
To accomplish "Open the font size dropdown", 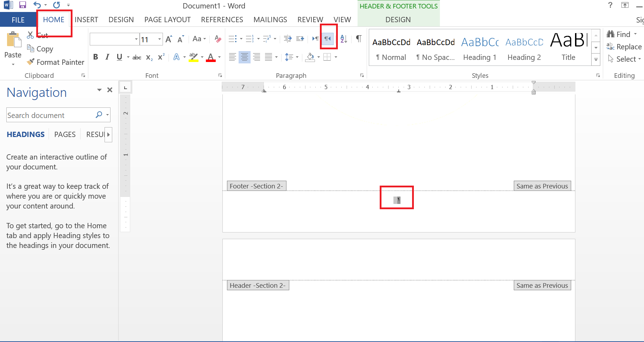I will click(159, 39).
